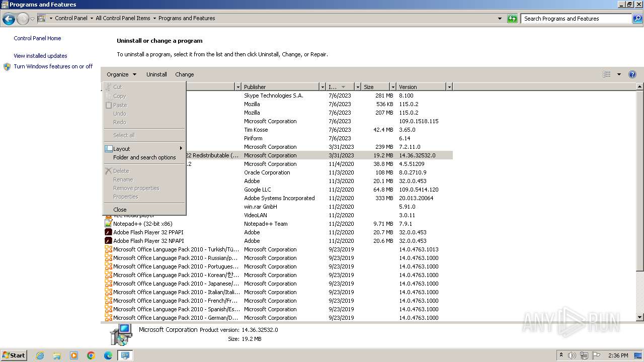Open View installed updates link
The width and height of the screenshot is (644, 362).
[x=40, y=56]
